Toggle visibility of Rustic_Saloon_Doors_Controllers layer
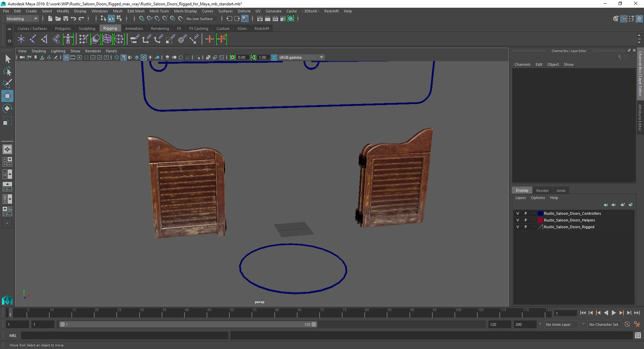The image size is (644, 349). (x=518, y=213)
